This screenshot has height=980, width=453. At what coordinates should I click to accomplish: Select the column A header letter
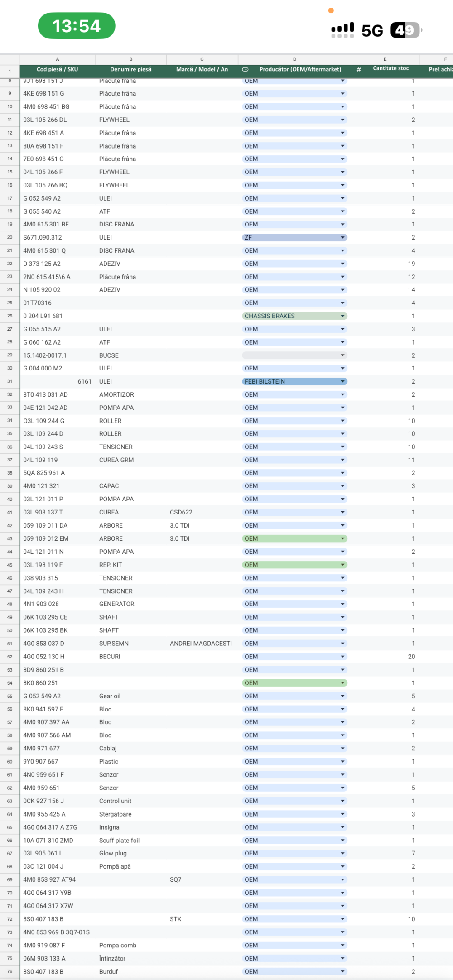pos(58,59)
